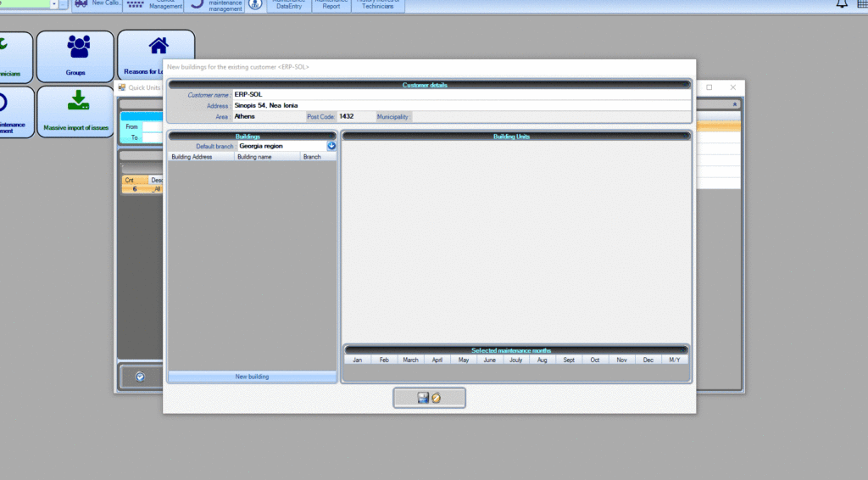Screen dimensions: 868x480
Task: Open Massive import of issues
Action: pyautogui.click(x=76, y=111)
